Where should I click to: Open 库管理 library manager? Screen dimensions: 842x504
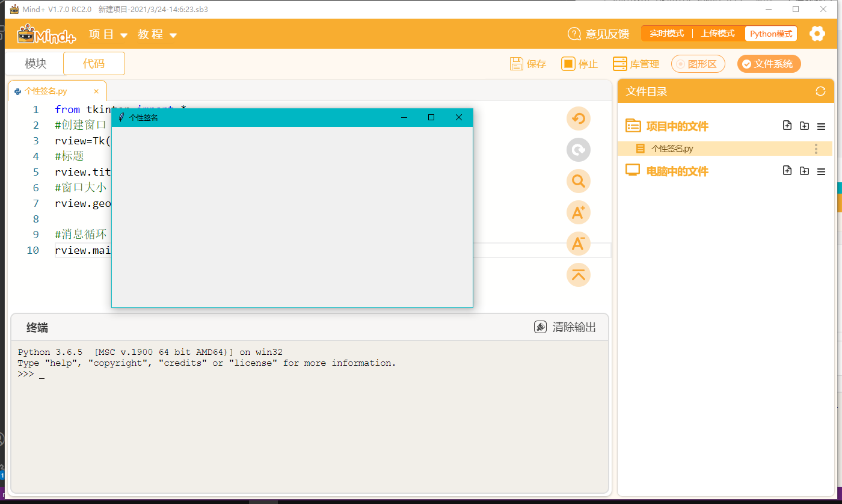636,64
